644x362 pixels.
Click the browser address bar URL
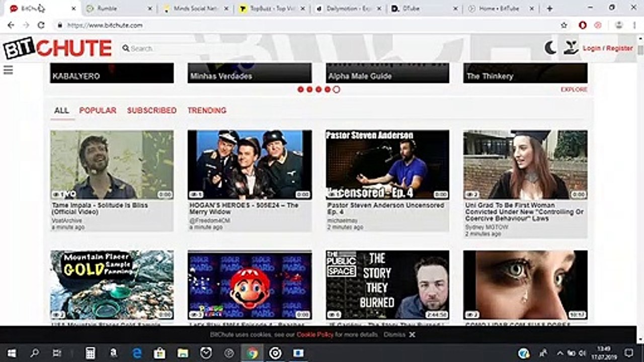pyautogui.click(x=105, y=25)
